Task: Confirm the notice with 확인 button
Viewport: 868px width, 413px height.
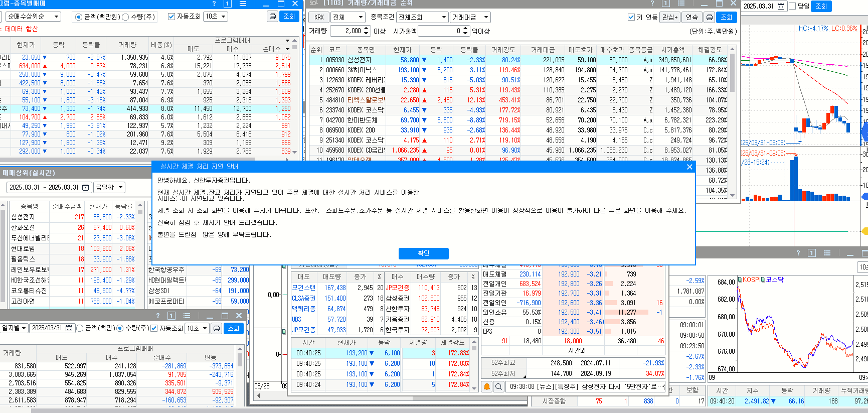Action: [423, 253]
